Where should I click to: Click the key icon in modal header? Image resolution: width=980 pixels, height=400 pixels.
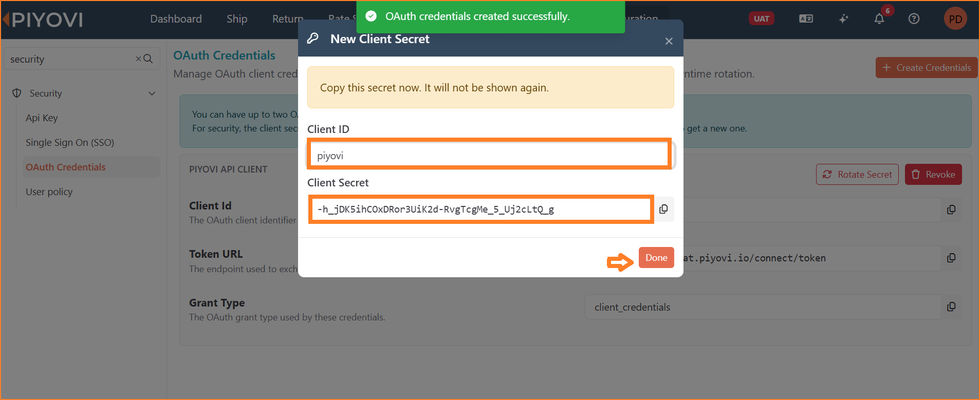(313, 39)
